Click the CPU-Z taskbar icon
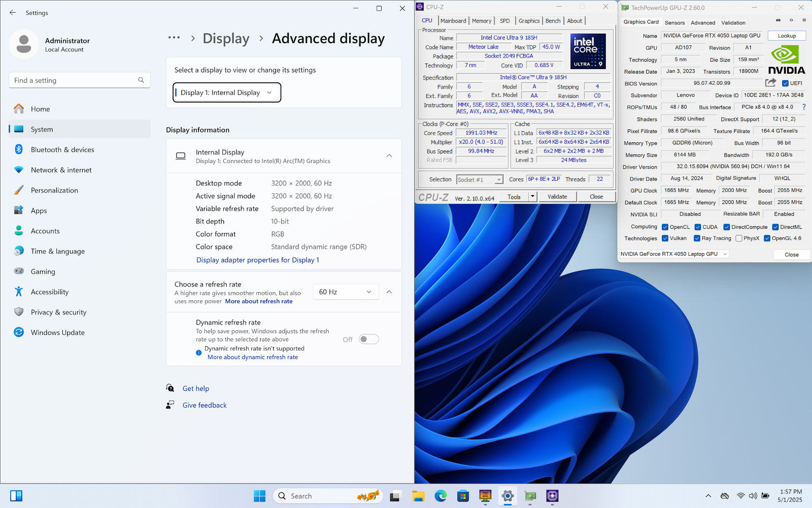 coord(552,496)
